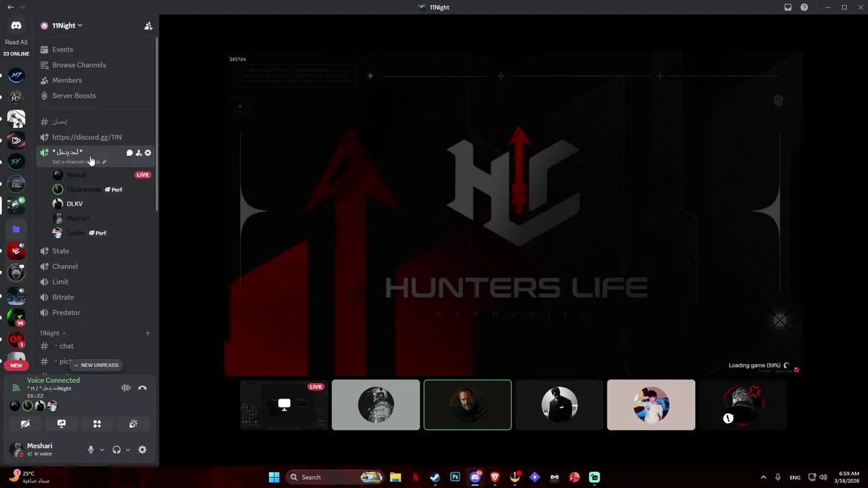The image size is (868, 488).
Task: Click the Windows taskbar Search box
Action: click(335, 477)
